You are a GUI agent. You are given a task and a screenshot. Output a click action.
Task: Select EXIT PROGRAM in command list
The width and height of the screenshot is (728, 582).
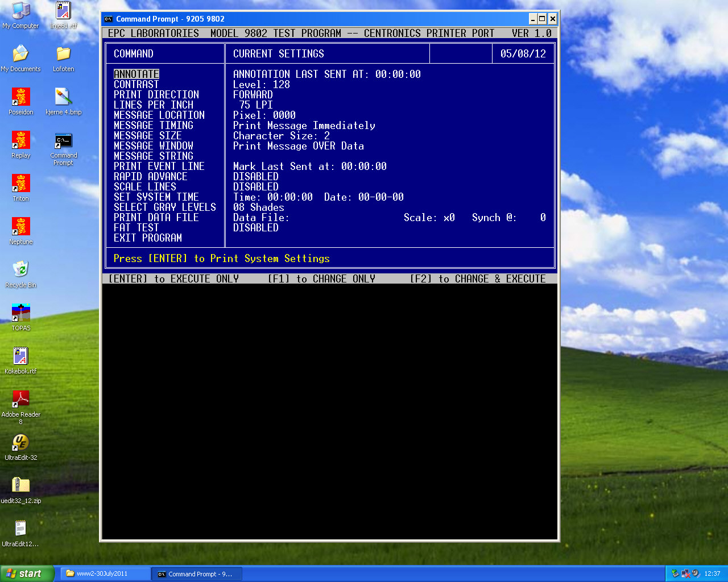[x=148, y=238]
